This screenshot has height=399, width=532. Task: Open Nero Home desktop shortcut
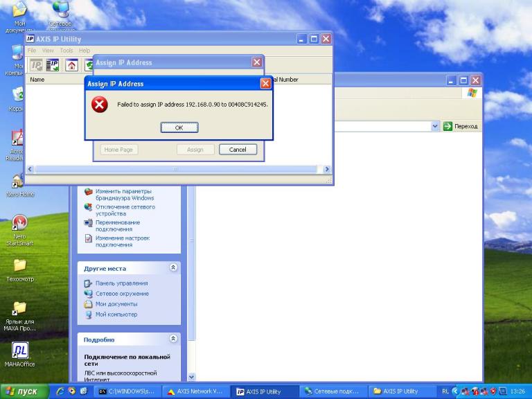pyautogui.click(x=17, y=181)
